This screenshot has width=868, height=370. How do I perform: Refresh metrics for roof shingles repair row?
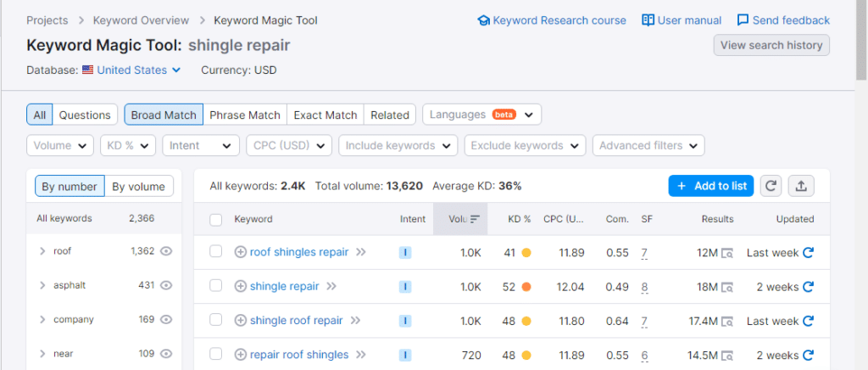(808, 253)
